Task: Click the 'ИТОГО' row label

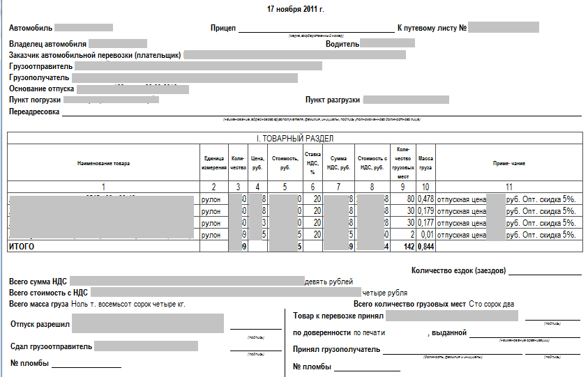Action: [22, 247]
